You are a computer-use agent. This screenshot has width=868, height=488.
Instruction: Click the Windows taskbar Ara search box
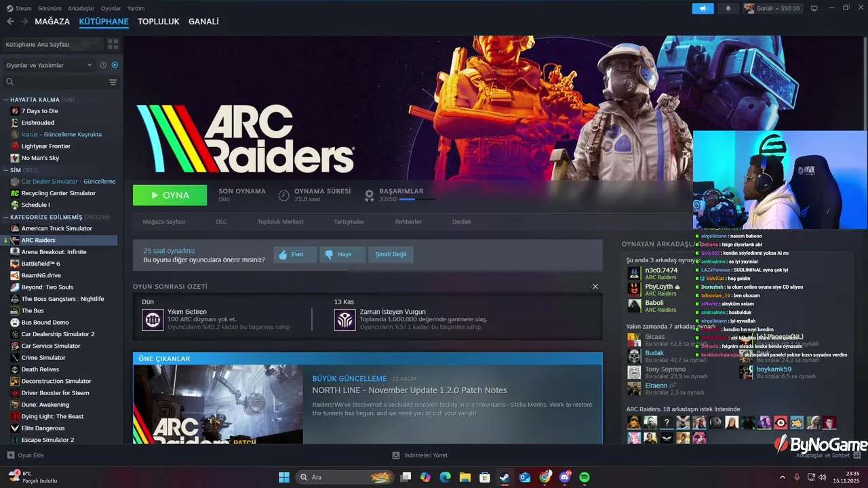346,477
